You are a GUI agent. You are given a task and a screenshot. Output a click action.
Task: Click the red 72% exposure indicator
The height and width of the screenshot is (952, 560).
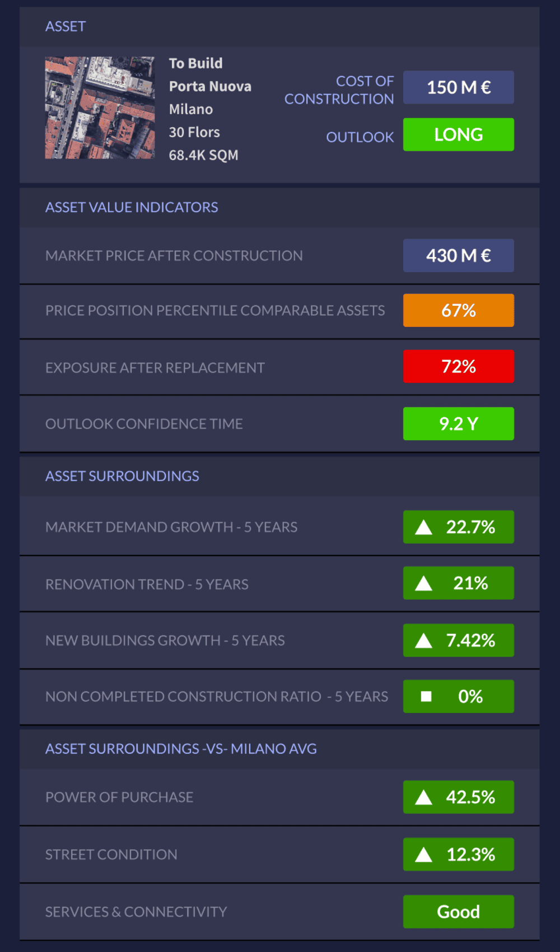[458, 367]
